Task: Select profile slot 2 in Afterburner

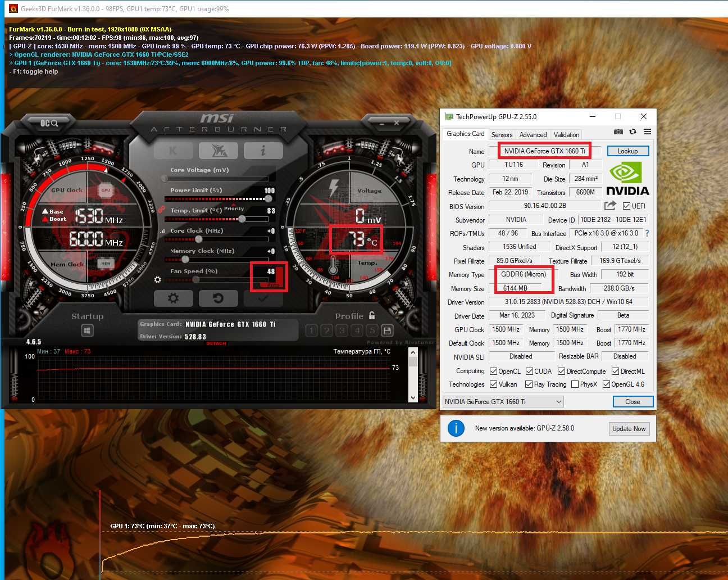Action: click(327, 330)
